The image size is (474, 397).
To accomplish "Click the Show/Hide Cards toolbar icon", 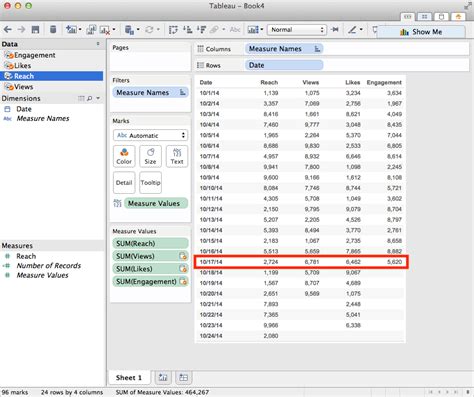I will pyautogui.click(x=253, y=30).
